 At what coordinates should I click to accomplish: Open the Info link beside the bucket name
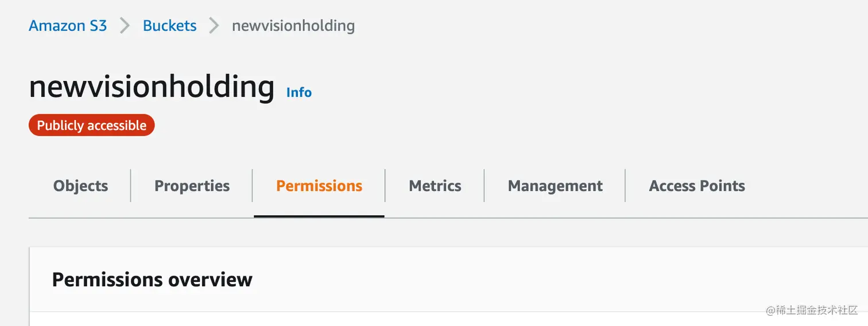tap(299, 92)
